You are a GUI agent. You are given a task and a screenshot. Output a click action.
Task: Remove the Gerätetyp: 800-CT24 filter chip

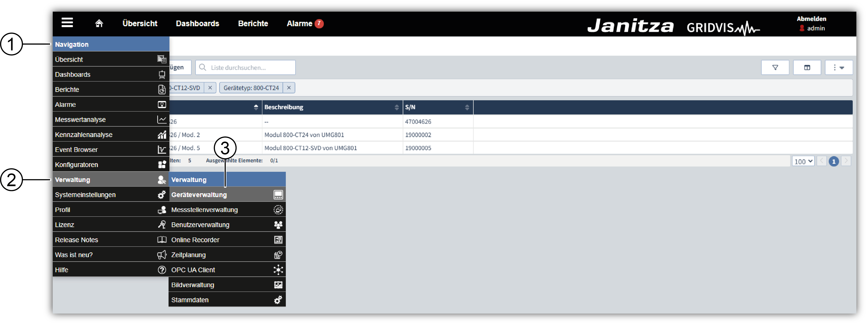(x=289, y=88)
